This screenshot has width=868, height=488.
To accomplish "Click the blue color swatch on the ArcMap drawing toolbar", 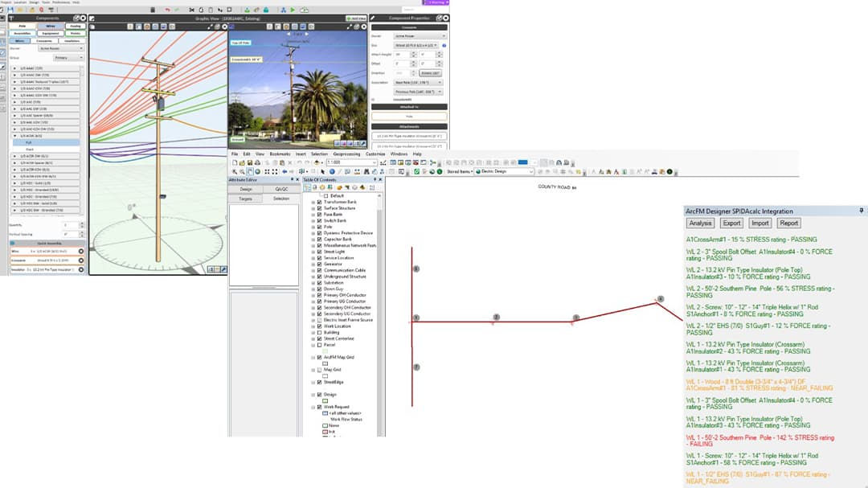I will (522, 163).
